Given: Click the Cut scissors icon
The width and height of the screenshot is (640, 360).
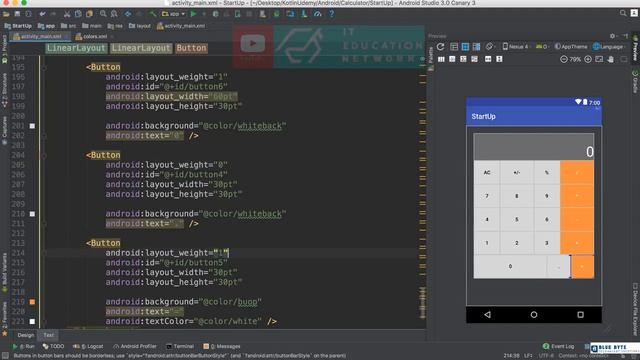Looking at the screenshot, I should 67,14.
